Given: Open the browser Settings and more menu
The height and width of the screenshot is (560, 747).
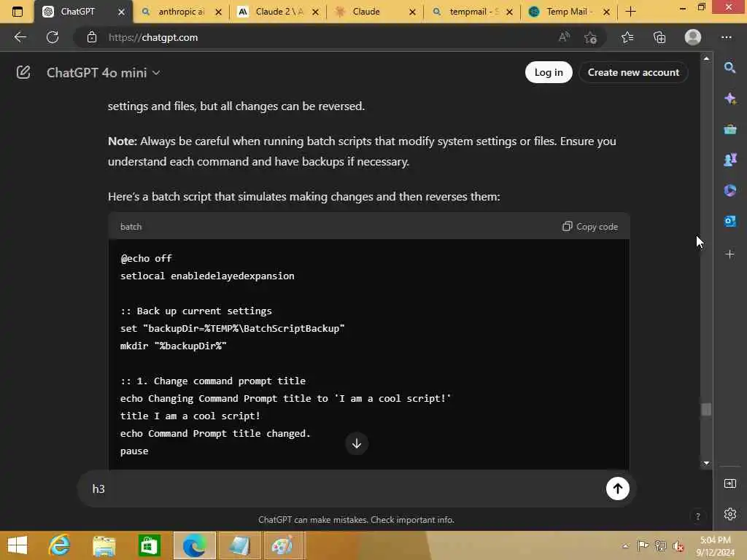Looking at the screenshot, I should click(727, 37).
